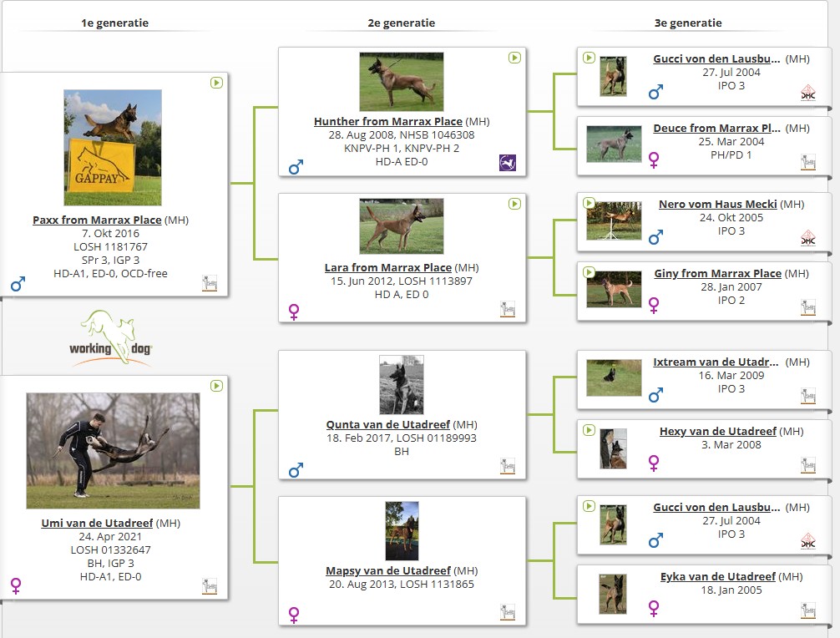Screen dimensions: 840x638
Task: Click the male symbol on Paxx from Marrax Place card
Action: pyautogui.click(x=18, y=285)
